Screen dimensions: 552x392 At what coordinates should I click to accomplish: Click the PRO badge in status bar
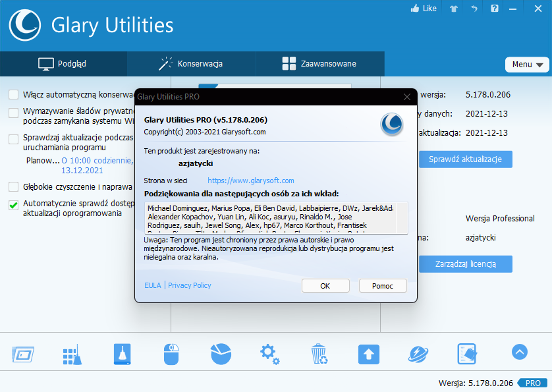click(532, 383)
